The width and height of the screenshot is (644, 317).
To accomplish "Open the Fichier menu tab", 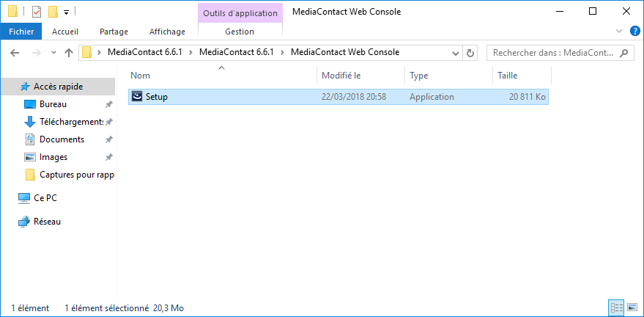I will (21, 32).
